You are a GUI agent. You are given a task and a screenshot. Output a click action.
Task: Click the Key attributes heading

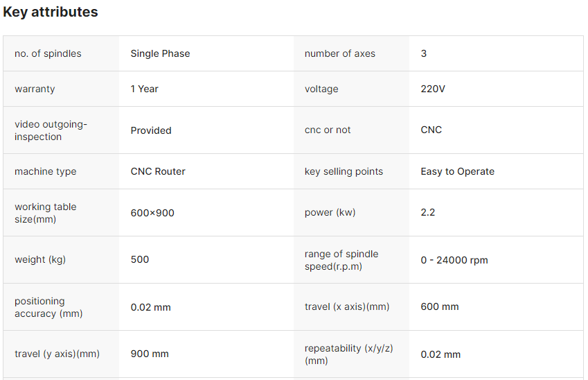pyautogui.click(x=51, y=12)
